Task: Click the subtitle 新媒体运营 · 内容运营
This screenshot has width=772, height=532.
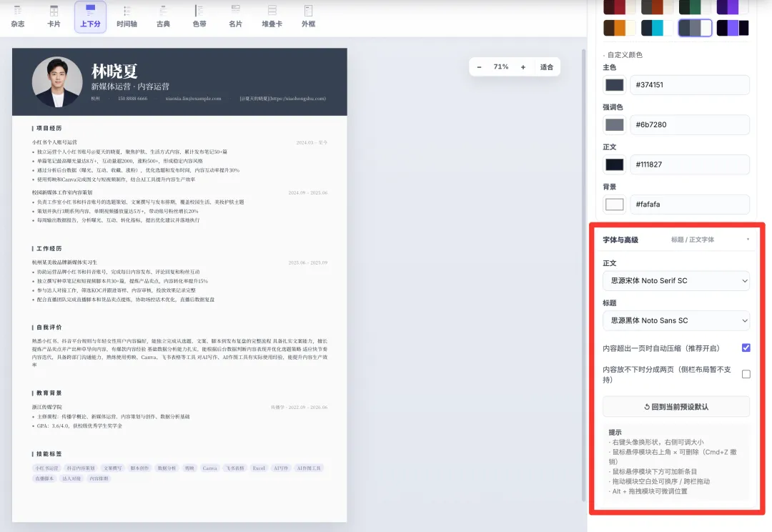Action: 130,87
